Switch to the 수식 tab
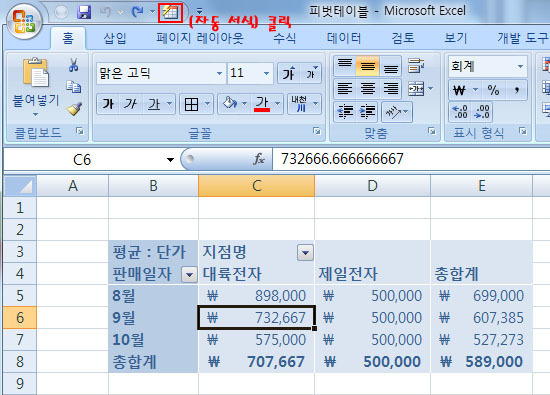This screenshot has width=550, height=395. click(x=284, y=38)
